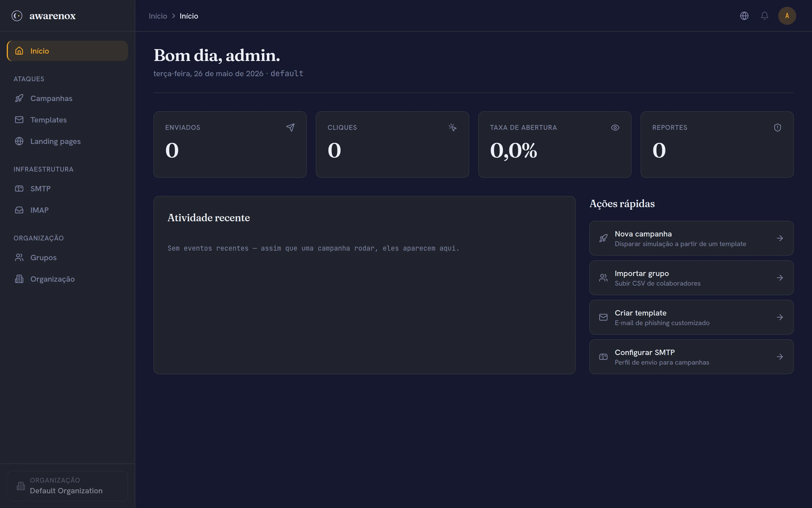The height and width of the screenshot is (508, 812).
Task: Choose Importar grupo quick action
Action: click(691, 277)
